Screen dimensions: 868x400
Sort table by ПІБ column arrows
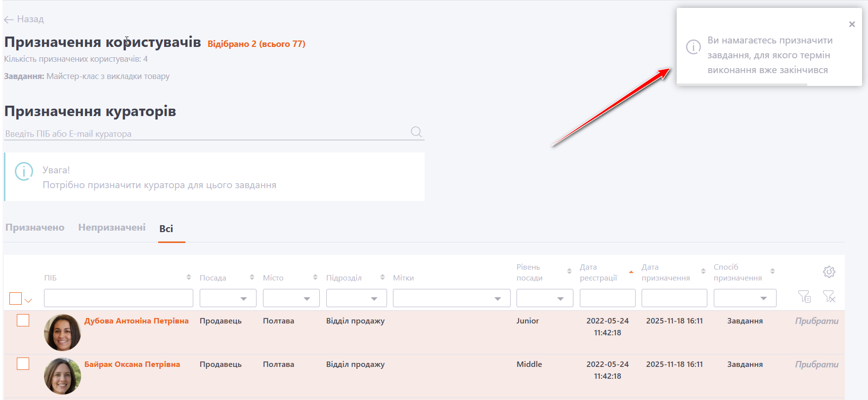[x=189, y=277]
